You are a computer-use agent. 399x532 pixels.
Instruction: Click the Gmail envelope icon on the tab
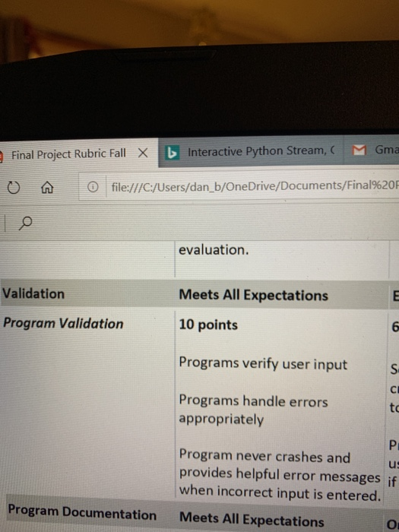click(x=359, y=150)
